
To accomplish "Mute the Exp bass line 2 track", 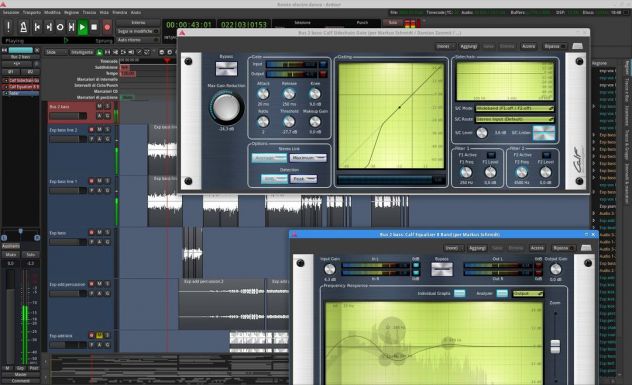I will coord(99,129).
